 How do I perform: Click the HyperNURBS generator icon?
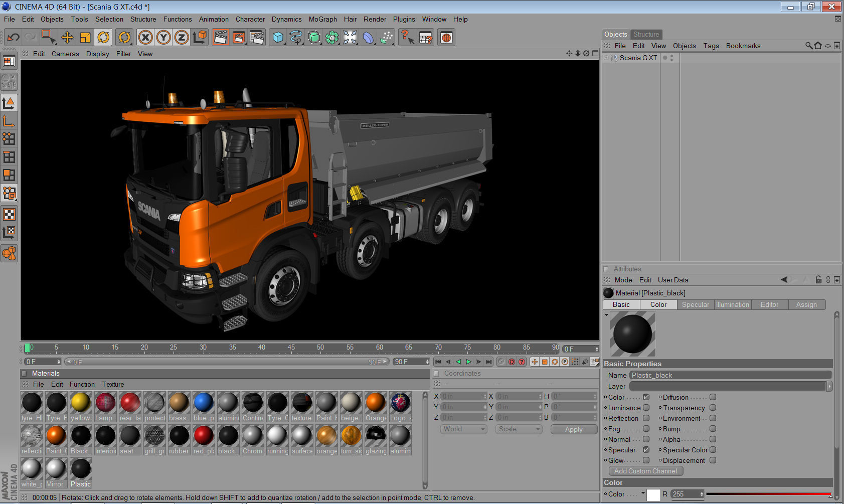[x=314, y=37]
